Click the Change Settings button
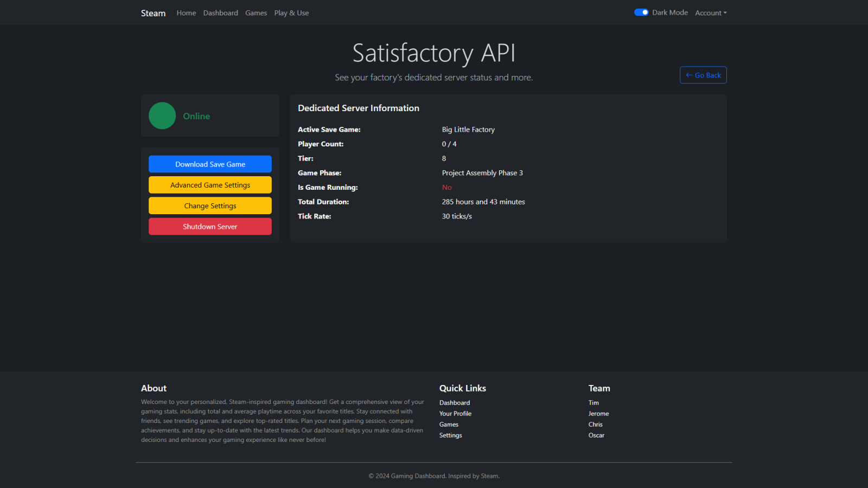 click(210, 206)
